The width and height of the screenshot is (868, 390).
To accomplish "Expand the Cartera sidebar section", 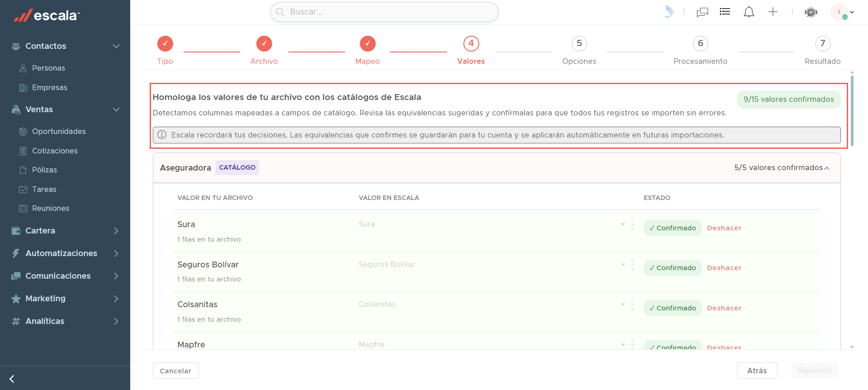I will [x=116, y=231].
